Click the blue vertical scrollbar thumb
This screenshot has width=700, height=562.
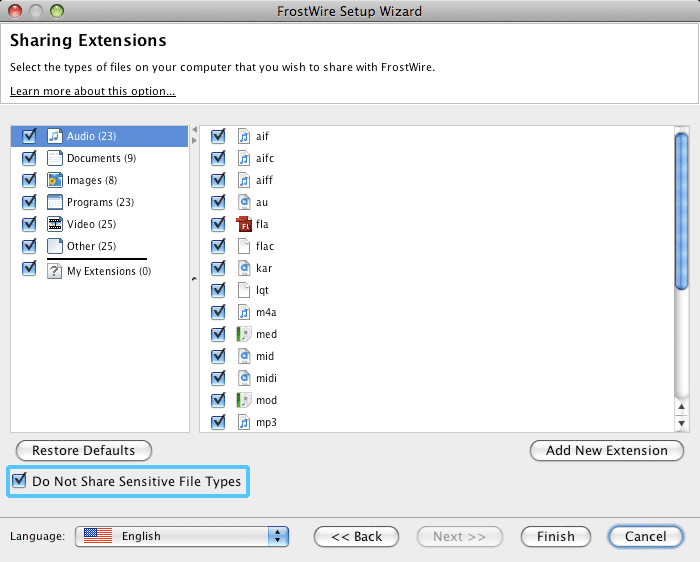tap(681, 211)
